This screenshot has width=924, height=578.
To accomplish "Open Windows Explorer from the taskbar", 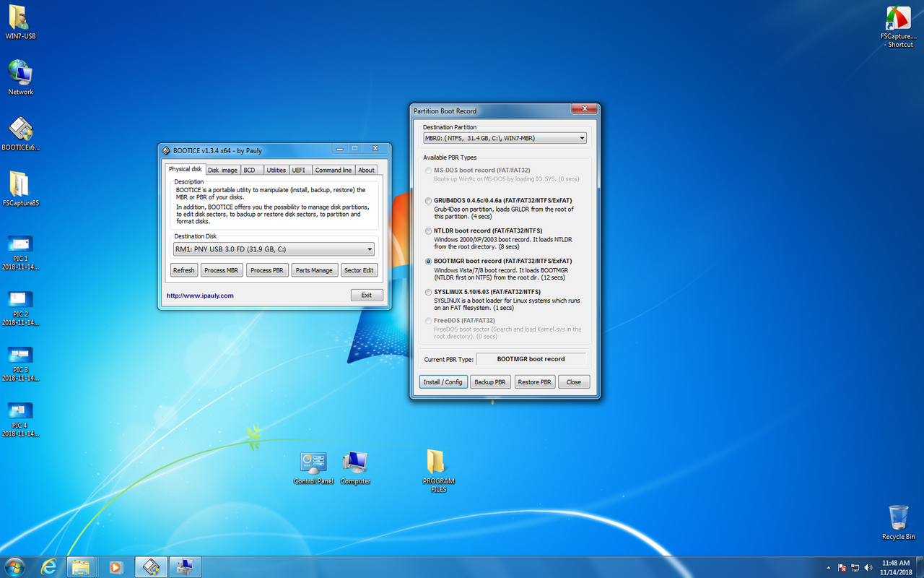I will 81,567.
